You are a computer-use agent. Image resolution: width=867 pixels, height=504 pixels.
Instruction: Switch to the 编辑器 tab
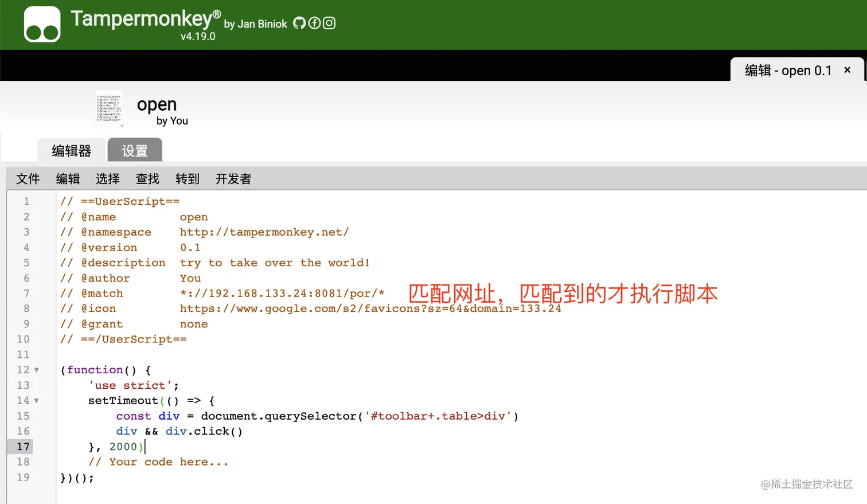click(x=72, y=151)
